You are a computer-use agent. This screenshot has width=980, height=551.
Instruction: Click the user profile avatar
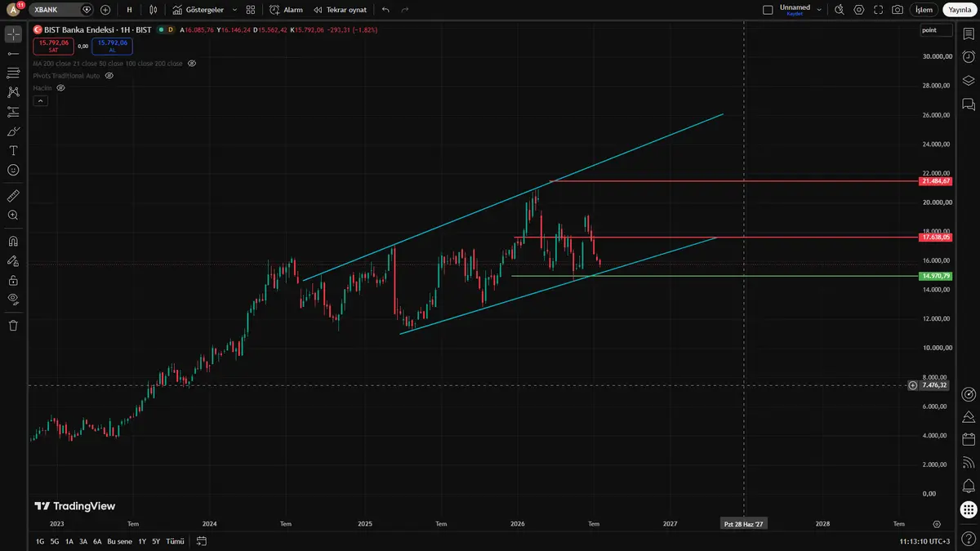coord(13,10)
